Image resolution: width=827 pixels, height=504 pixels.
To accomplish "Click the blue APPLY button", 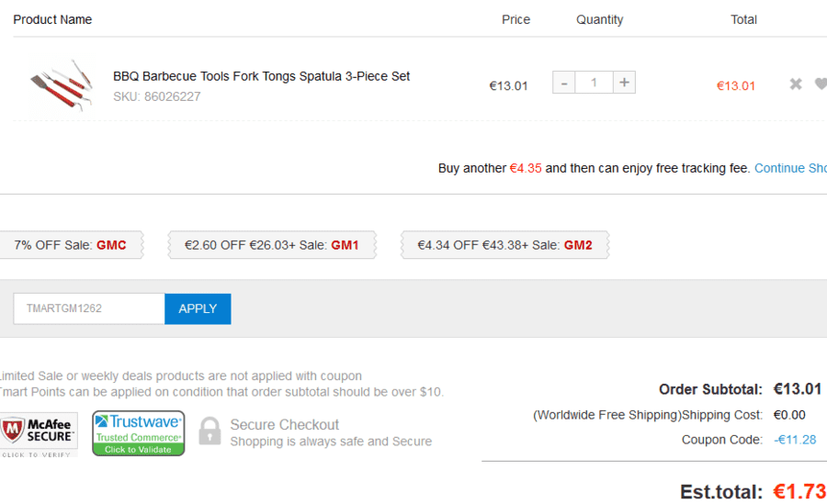I will click(x=198, y=309).
